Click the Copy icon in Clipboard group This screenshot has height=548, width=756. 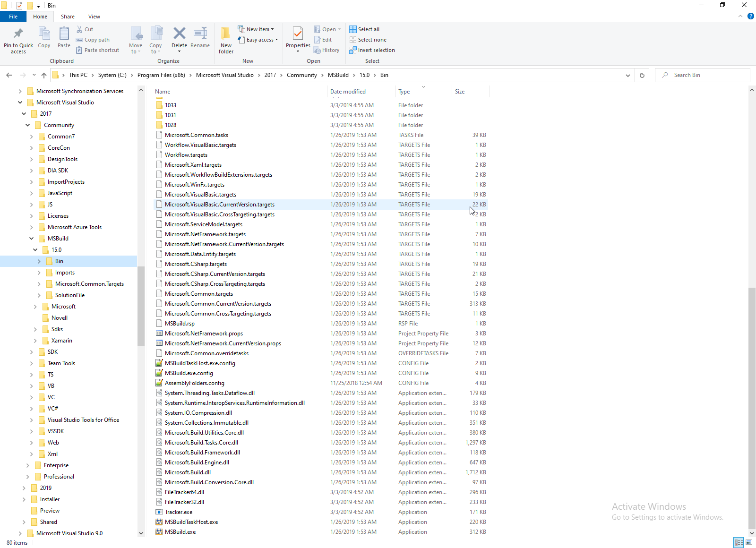(44, 34)
